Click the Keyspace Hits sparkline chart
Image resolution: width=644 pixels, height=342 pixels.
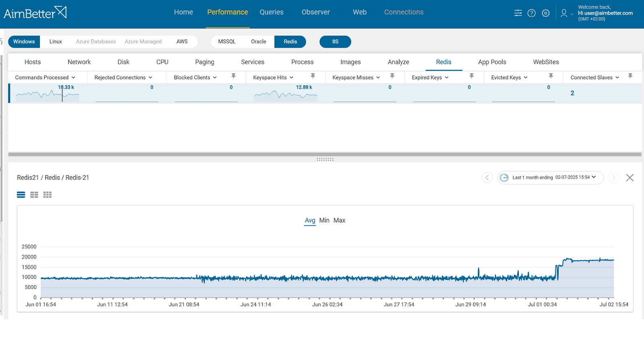pos(285,96)
